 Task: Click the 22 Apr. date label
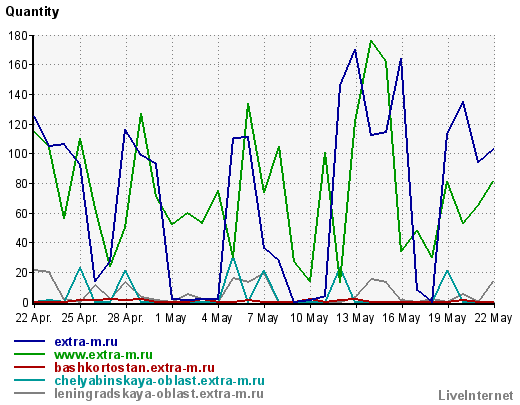coord(34,318)
